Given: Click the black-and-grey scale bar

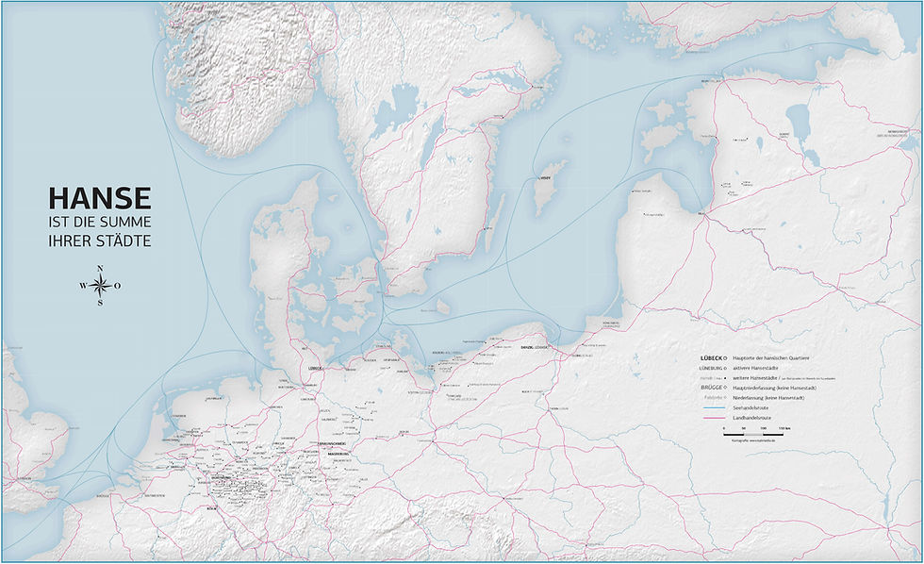Looking at the screenshot, I should click(x=753, y=435).
